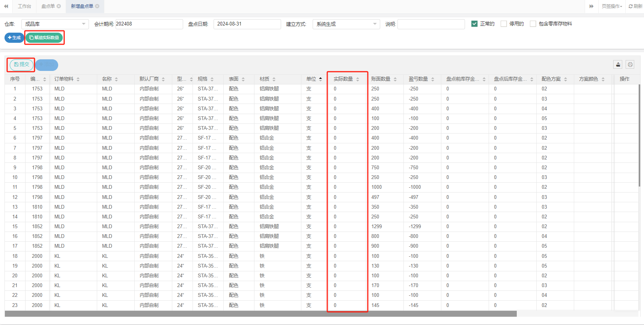644x325 pixels.
Task: Click the export table icon
Action: point(618,65)
